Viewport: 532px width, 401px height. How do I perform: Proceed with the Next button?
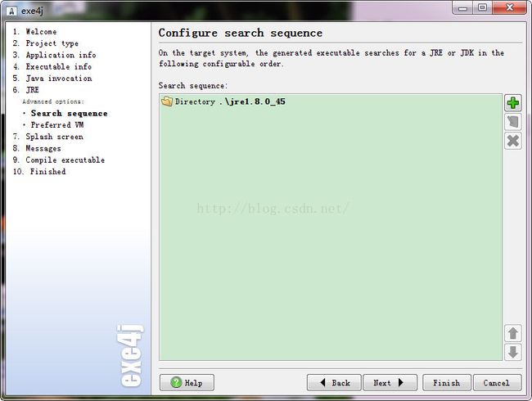click(390, 383)
